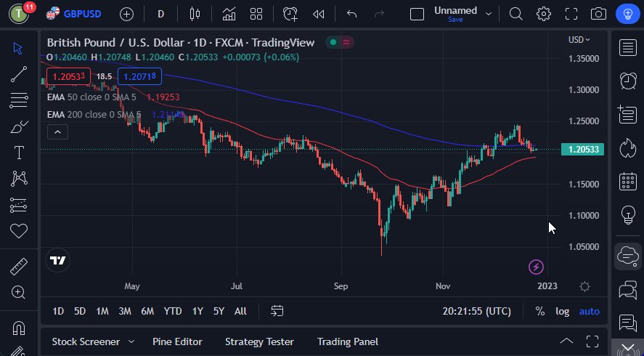Toggle percent scale mode
Image resolution: width=644 pixels, height=356 pixels.
click(540, 311)
